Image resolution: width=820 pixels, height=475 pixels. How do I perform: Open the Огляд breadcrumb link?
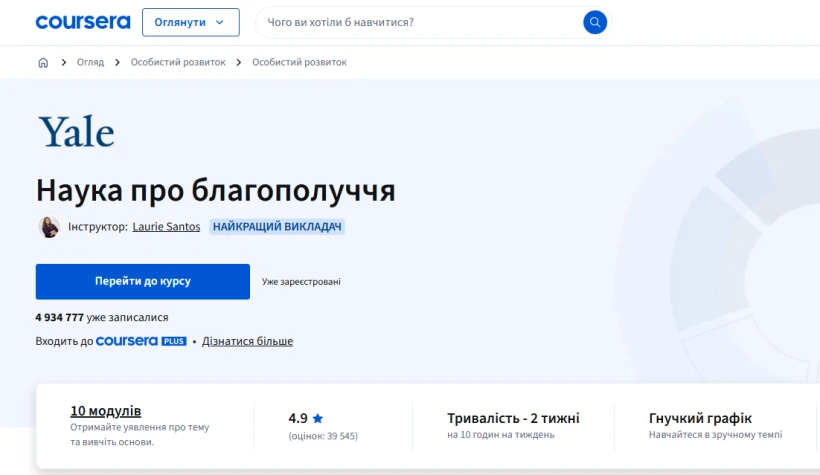pos(90,62)
